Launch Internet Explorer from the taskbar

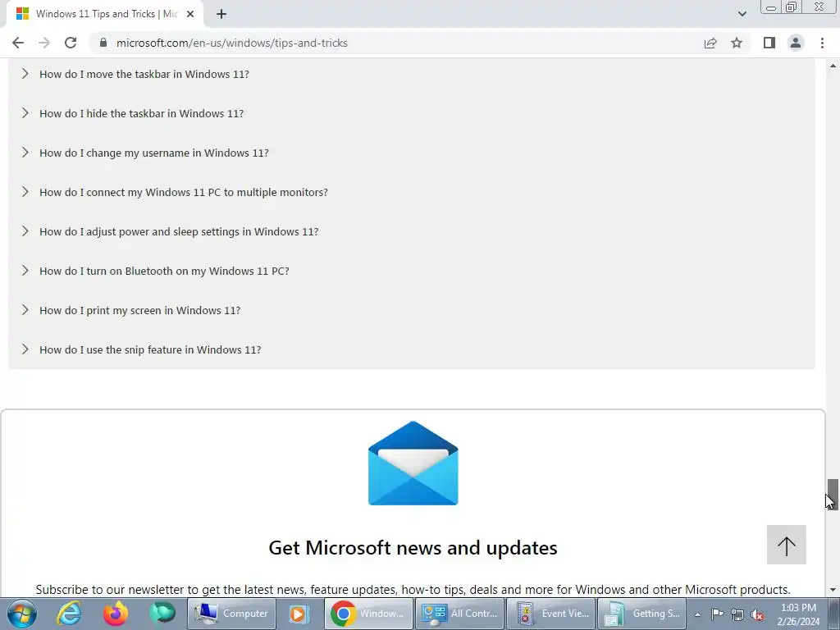click(x=69, y=614)
